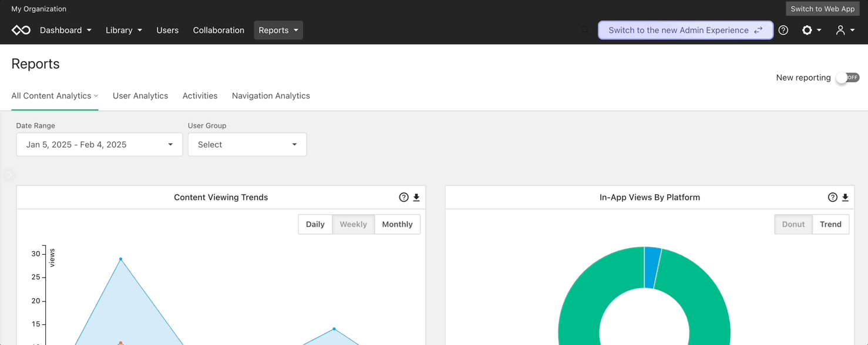This screenshot has height=345, width=868.
Task: Switch In-App Views to Trend view
Action: pyautogui.click(x=830, y=224)
